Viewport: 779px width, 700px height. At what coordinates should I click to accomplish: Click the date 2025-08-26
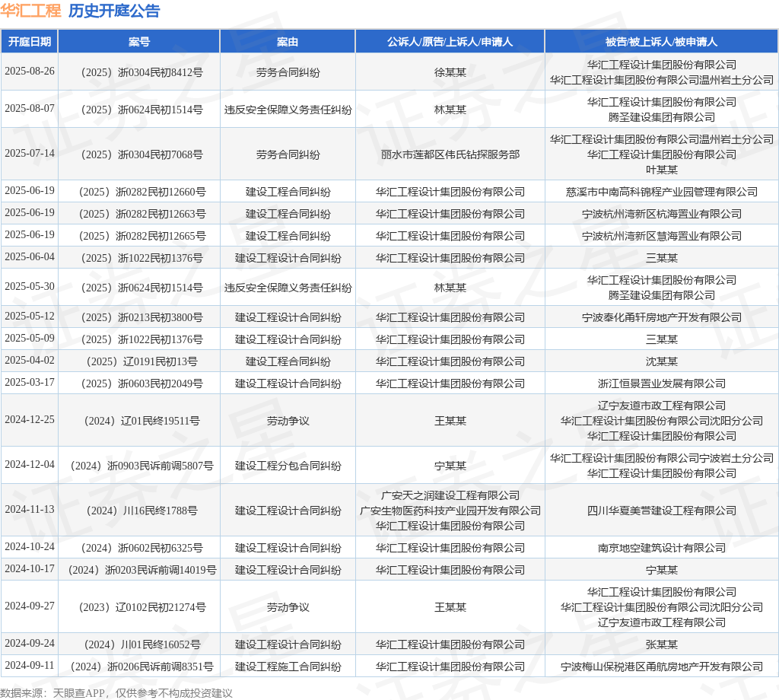point(30,71)
